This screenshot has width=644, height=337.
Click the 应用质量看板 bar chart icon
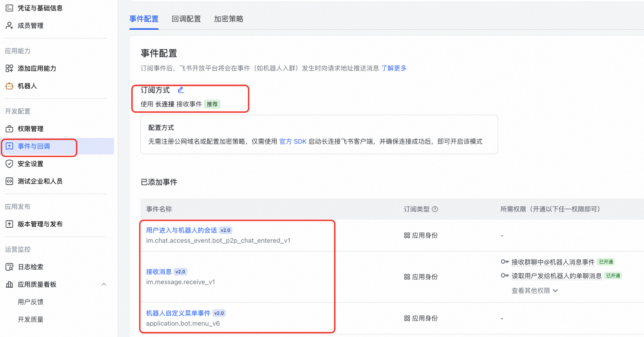coord(9,284)
